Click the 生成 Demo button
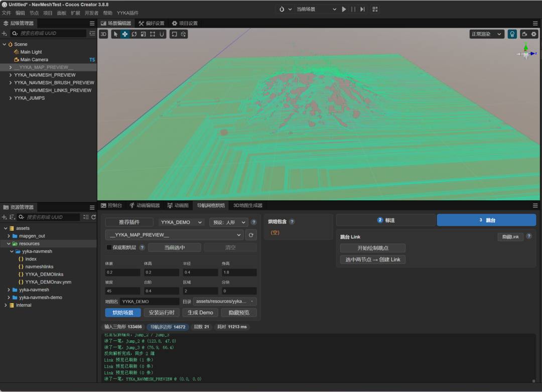This screenshot has height=392, width=542. [x=200, y=313]
